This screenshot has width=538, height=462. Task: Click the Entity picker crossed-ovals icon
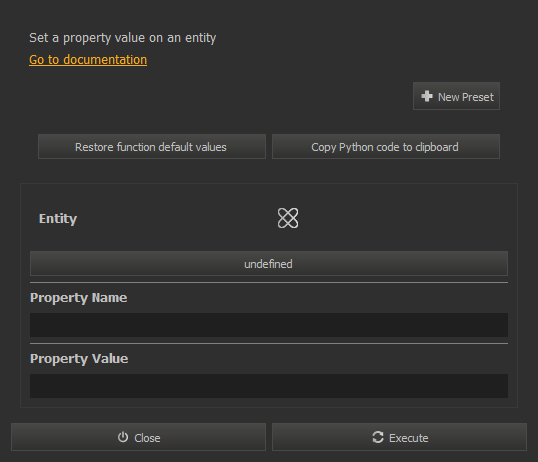(x=288, y=218)
